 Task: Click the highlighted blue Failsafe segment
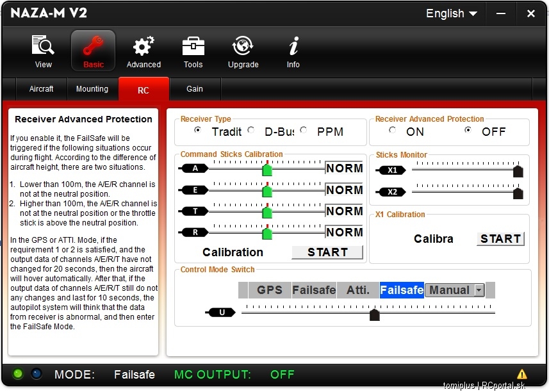coord(402,290)
